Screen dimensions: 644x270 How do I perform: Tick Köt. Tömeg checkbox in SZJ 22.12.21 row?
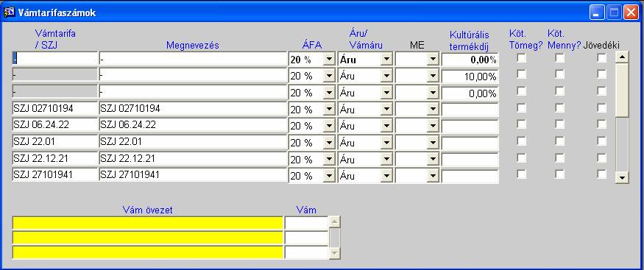point(522,158)
